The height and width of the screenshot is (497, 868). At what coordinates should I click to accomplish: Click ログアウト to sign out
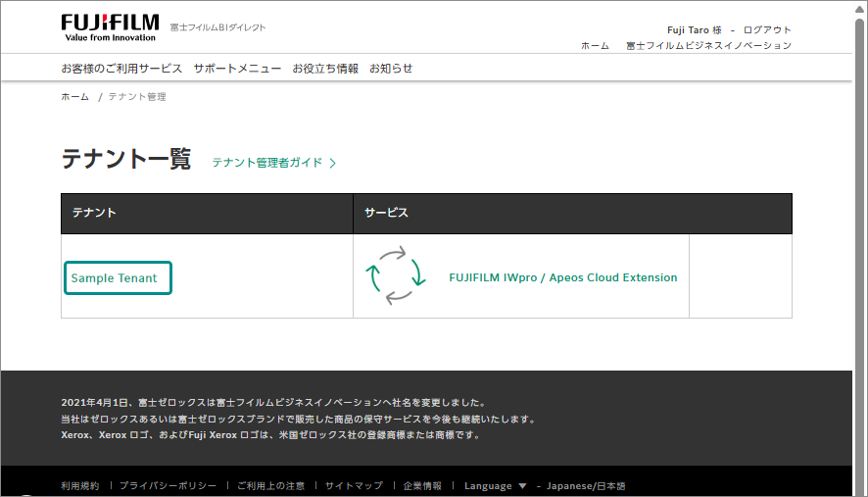coord(767,30)
